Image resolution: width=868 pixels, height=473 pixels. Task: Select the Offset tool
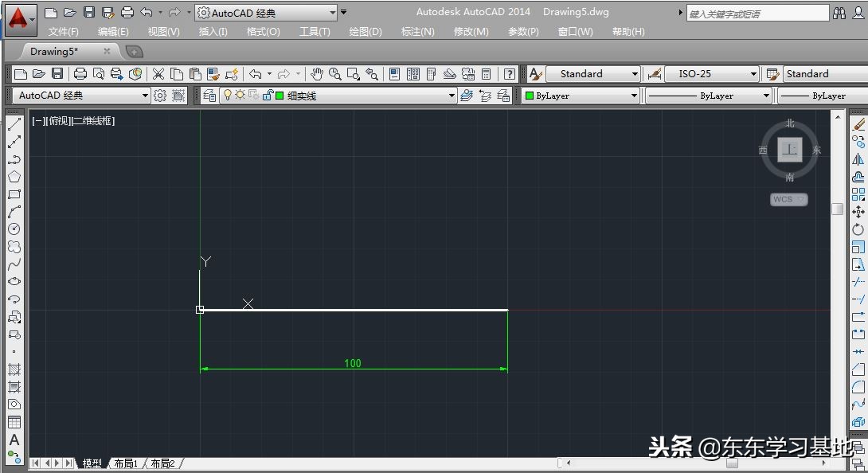[858, 177]
